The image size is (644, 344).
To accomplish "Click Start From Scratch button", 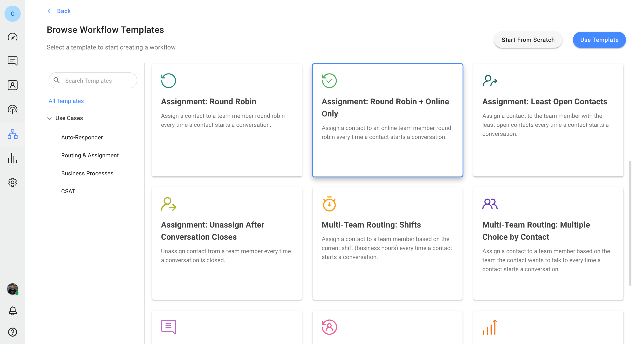I will click(x=528, y=40).
